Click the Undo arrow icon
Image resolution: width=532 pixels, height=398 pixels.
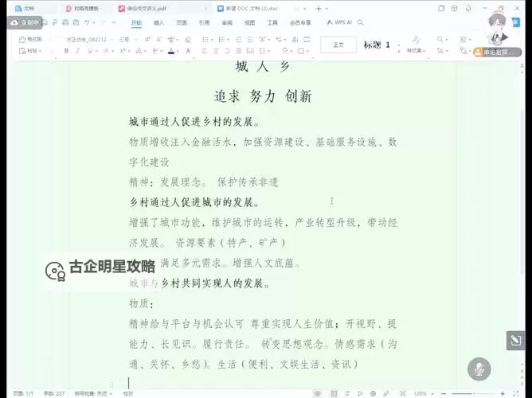87,22
